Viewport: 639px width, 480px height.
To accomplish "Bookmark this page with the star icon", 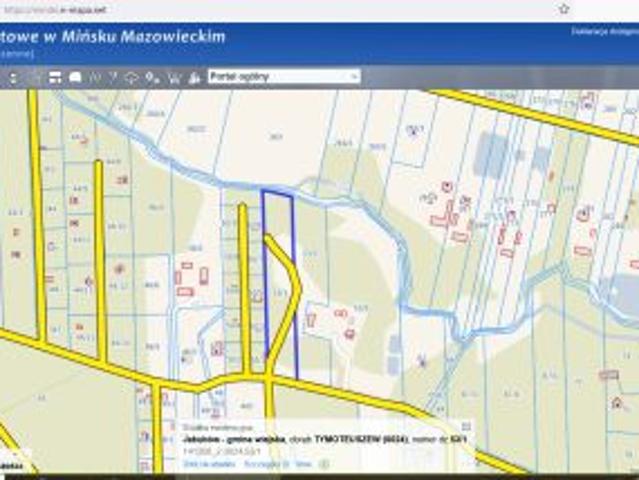I will (x=564, y=8).
